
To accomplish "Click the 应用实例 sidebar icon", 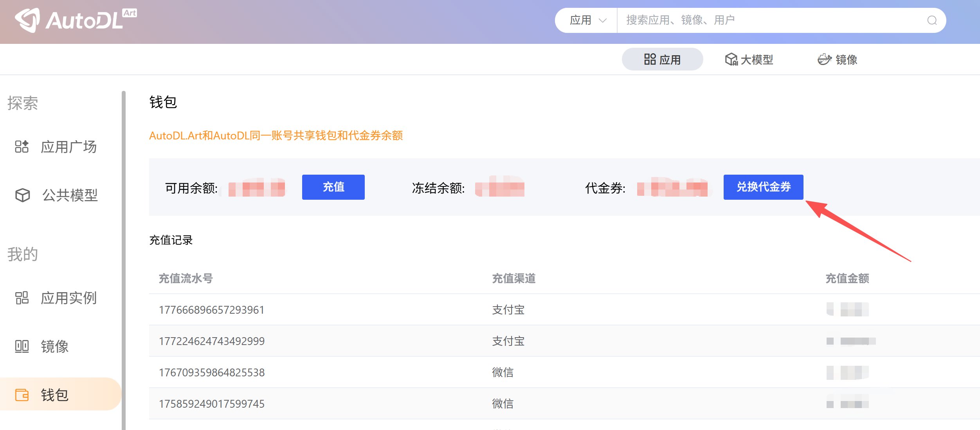I will coord(22,298).
